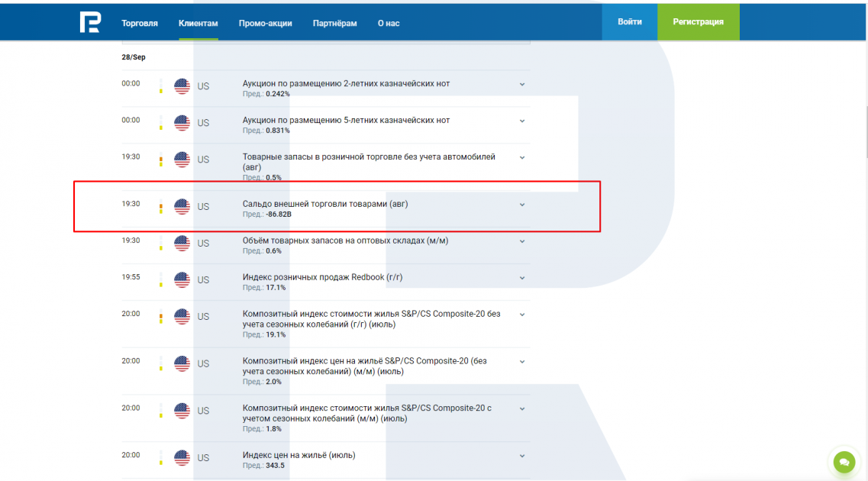Open the О нас menu
The image size is (868, 481).
[x=389, y=23]
